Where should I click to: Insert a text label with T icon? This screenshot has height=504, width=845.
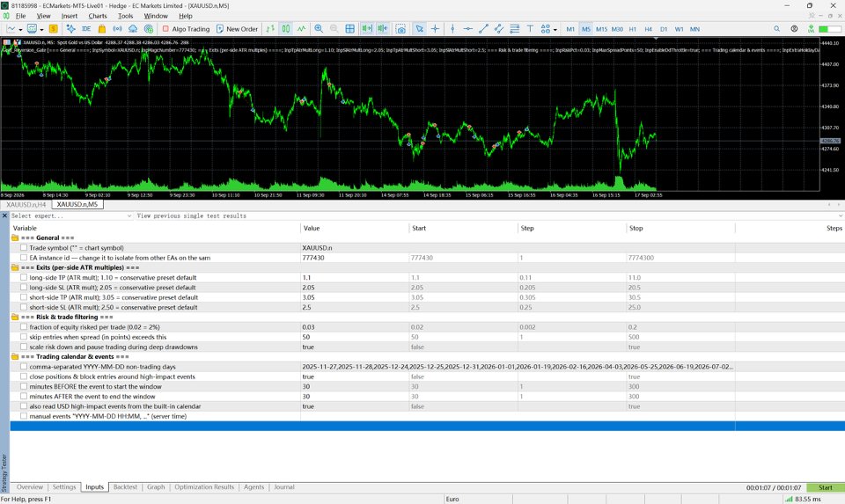530,29
